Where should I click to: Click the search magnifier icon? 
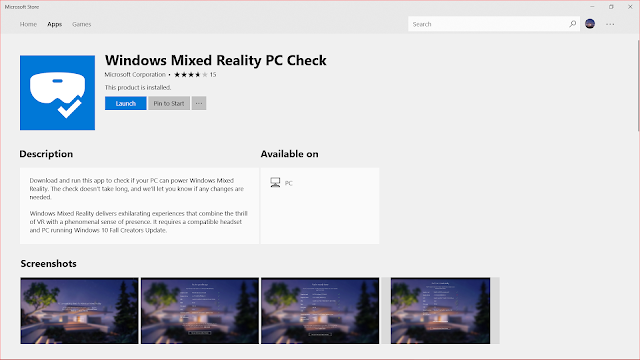pos(573,24)
